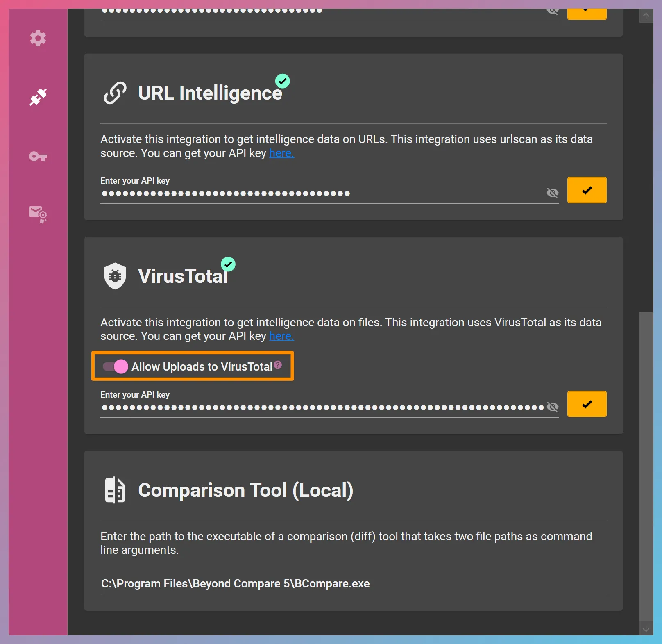The height and width of the screenshot is (644, 662).
Task: Open the settings gear in sidebar
Action: click(38, 38)
